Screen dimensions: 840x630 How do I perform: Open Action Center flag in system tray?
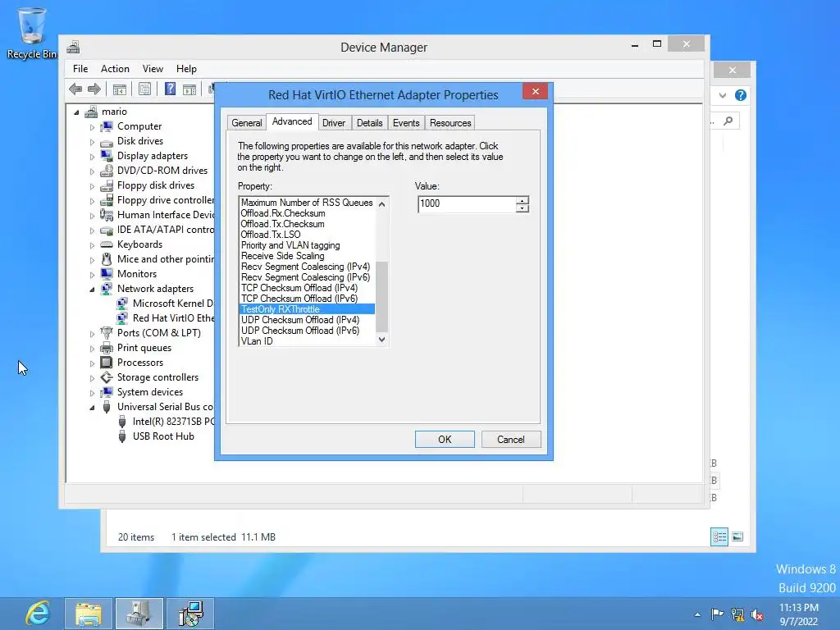(717, 614)
